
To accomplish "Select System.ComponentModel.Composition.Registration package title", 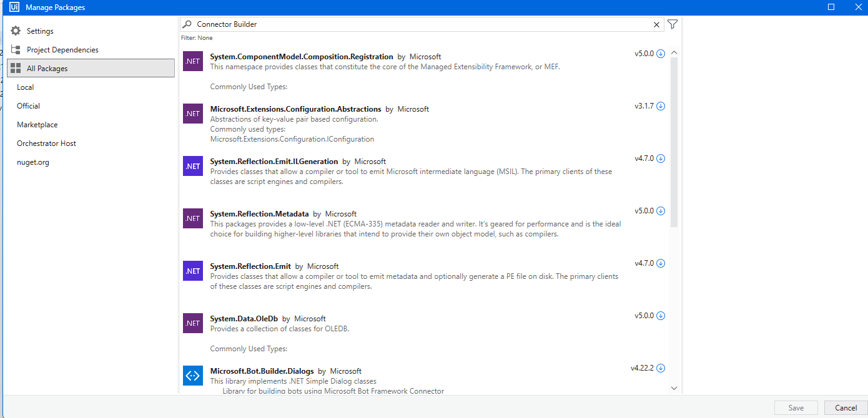I will coord(302,56).
